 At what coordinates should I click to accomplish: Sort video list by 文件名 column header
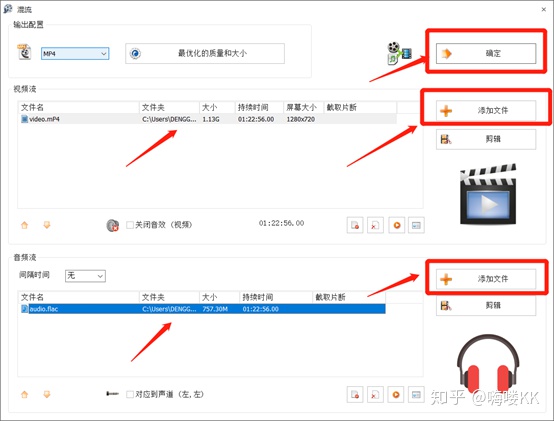[79, 107]
